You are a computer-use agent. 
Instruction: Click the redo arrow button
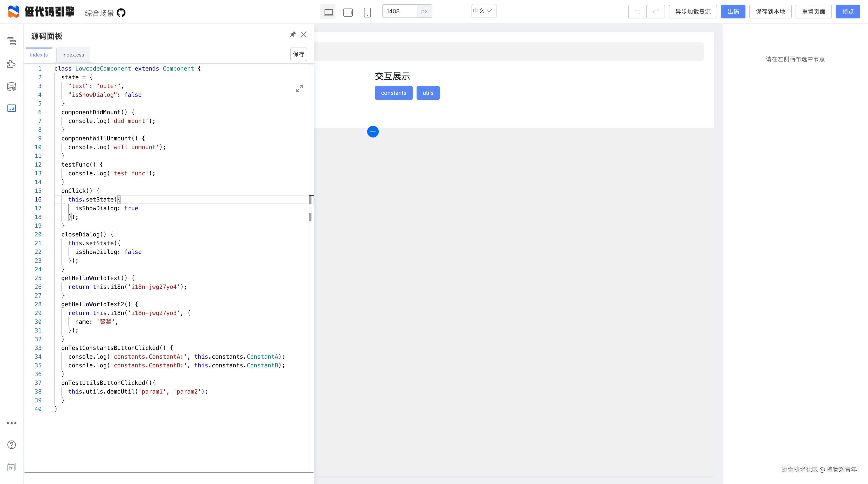tap(656, 12)
